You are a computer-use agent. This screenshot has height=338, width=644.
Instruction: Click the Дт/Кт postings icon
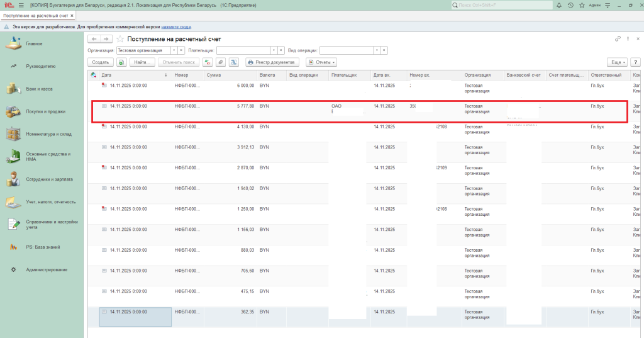click(207, 62)
